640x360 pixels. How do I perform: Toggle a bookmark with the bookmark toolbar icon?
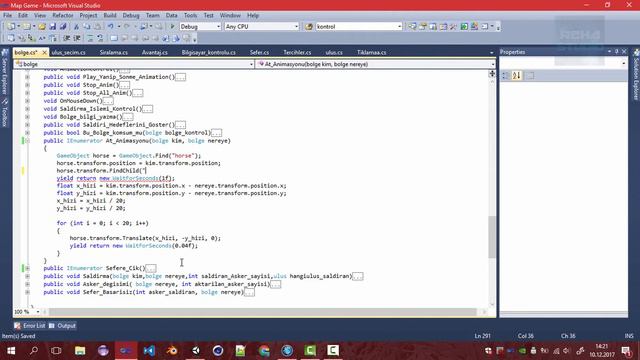114,38
